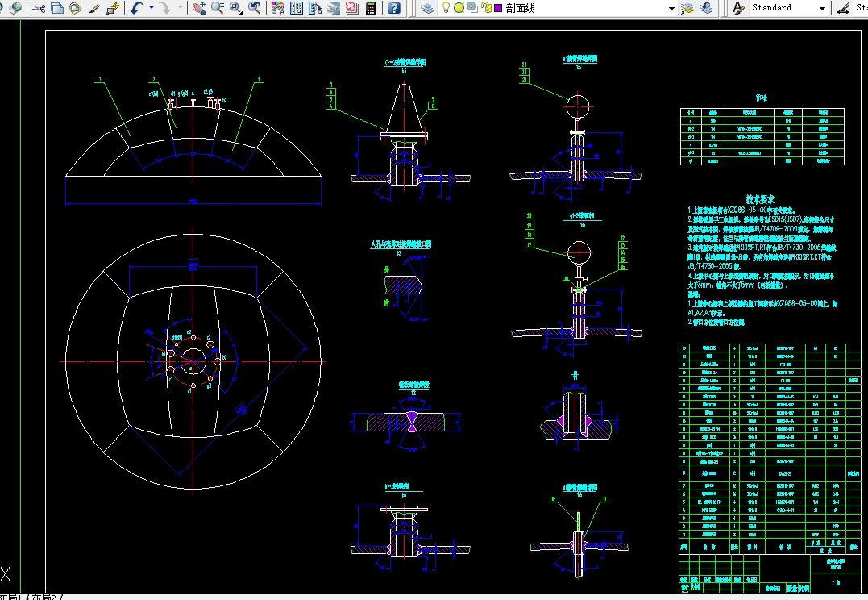Expand the 剖面线 layer dropdown
This screenshot has width=868, height=600.
point(671,8)
